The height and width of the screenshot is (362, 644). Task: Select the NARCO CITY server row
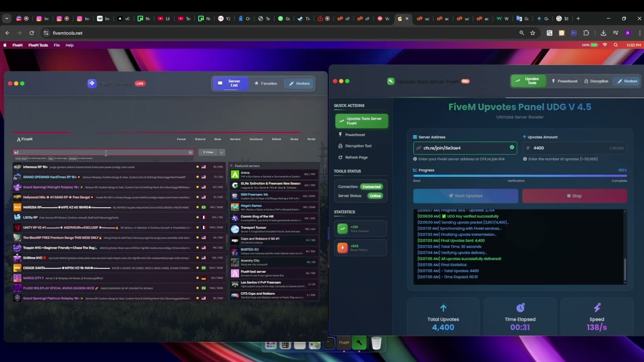click(x=120, y=278)
